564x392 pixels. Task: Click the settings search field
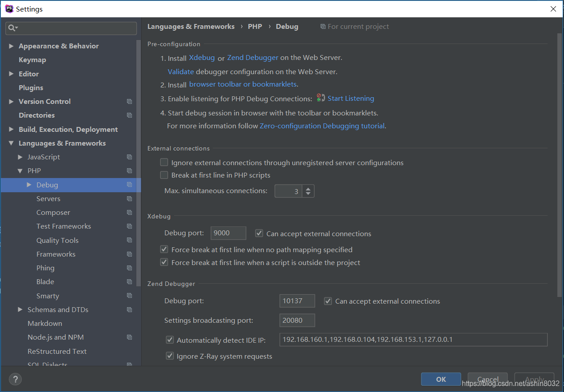(x=71, y=28)
